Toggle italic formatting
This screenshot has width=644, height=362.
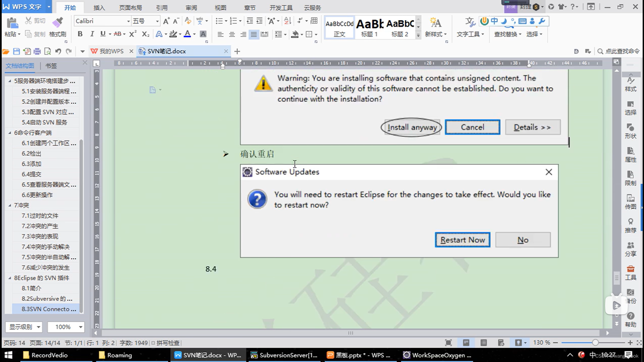92,34
